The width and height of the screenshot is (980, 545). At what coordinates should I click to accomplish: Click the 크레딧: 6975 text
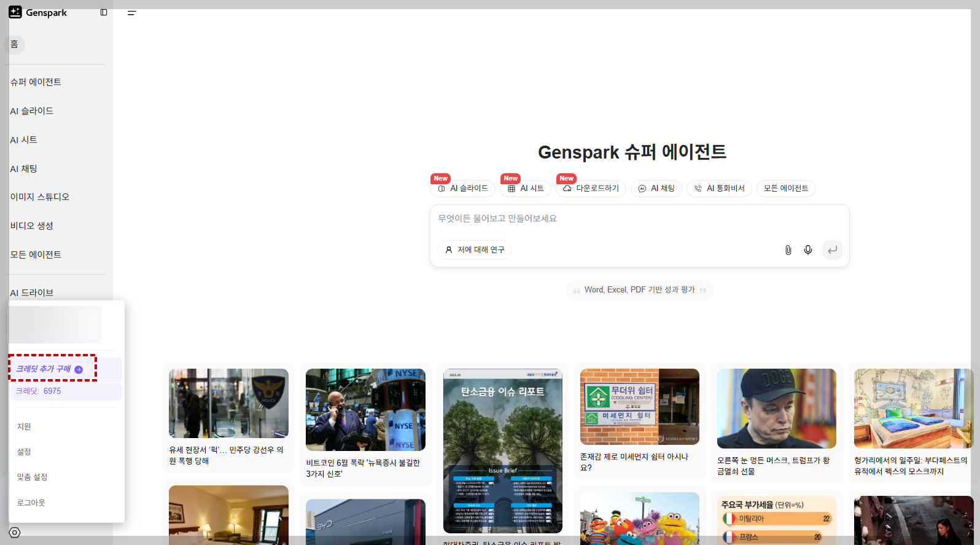pyautogui.click(x=38, y=391)
